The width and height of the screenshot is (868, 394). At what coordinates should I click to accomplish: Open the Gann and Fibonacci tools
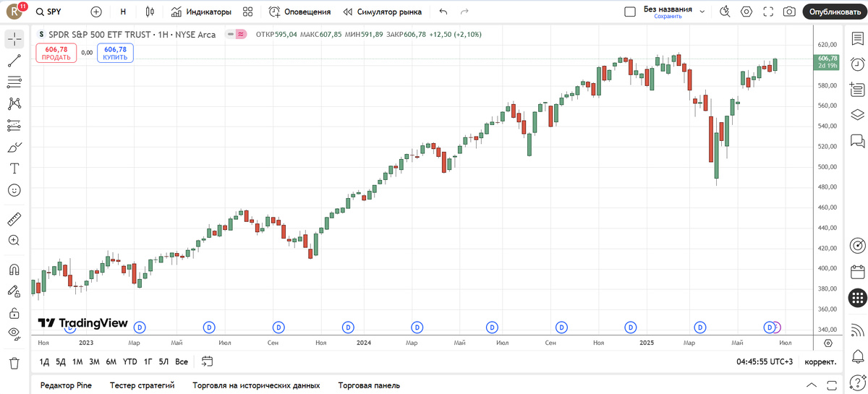14,82
